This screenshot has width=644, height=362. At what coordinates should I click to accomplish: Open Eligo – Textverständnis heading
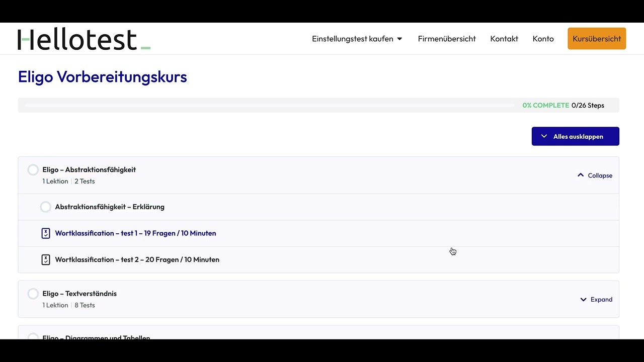click(79, 294)
